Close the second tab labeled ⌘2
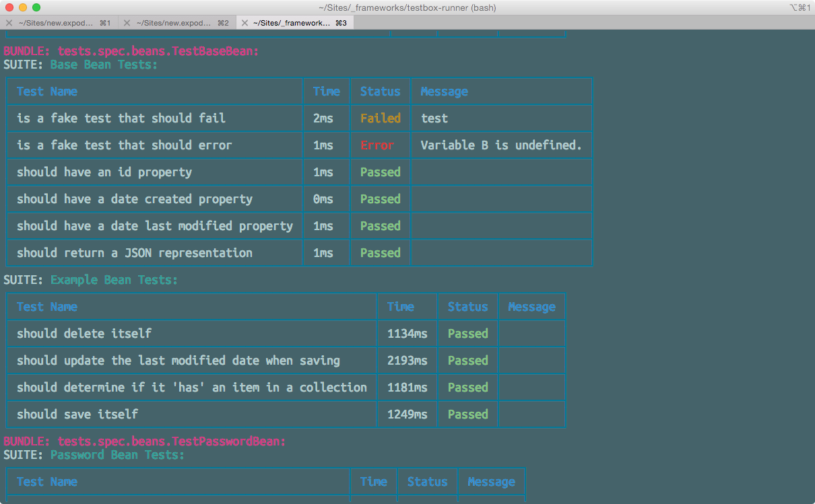815x504 pixels. point(127,23)
